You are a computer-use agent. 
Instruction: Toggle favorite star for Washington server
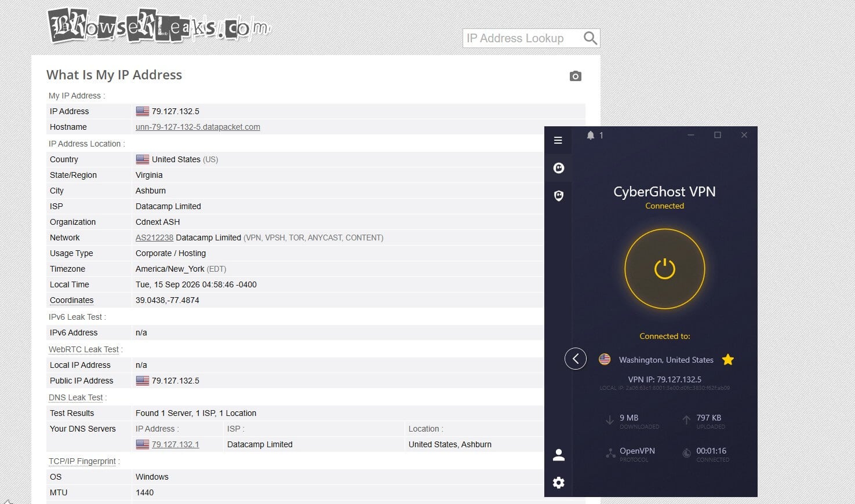click(x=728, y=360)
